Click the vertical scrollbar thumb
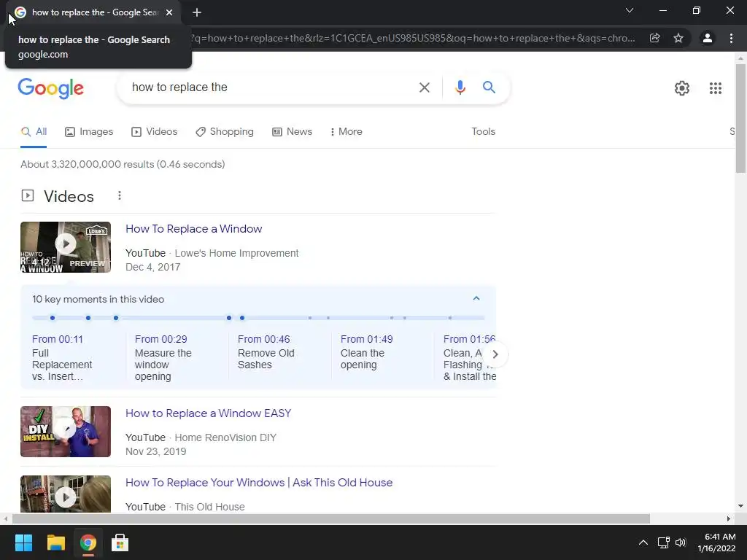 (740, 118)
